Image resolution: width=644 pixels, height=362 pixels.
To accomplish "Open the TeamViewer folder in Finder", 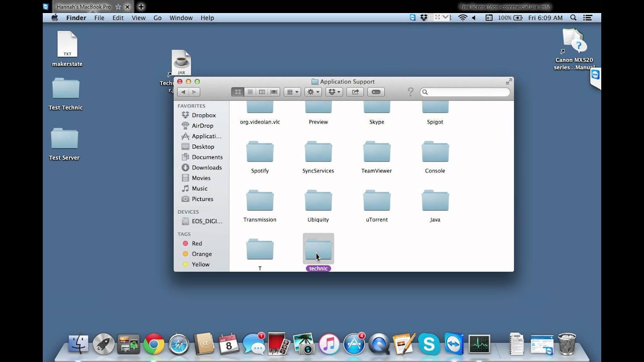I will click(376, 152).
